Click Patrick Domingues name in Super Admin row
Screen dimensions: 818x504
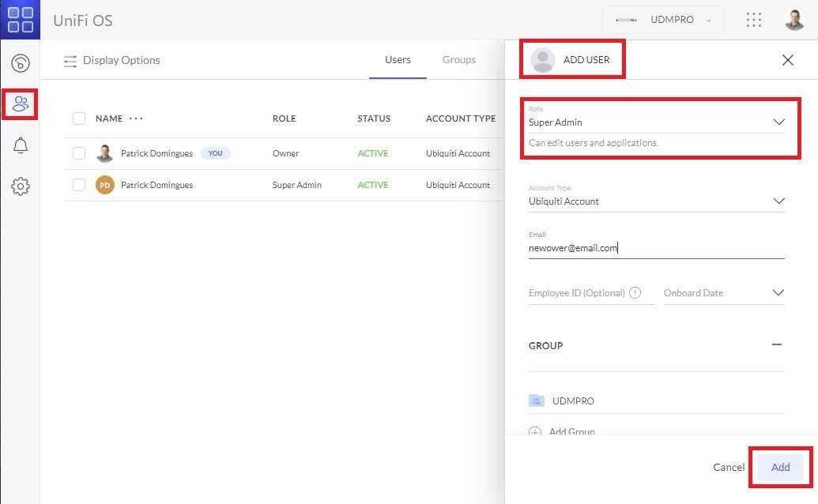[156, 185]
